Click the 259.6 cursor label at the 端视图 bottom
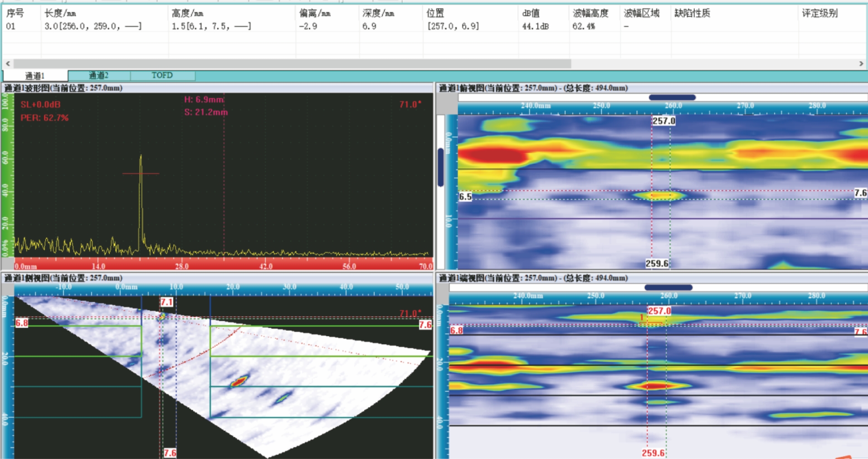Screen dimensions: 868x459 pyautogui.click(x=653, y=453)
